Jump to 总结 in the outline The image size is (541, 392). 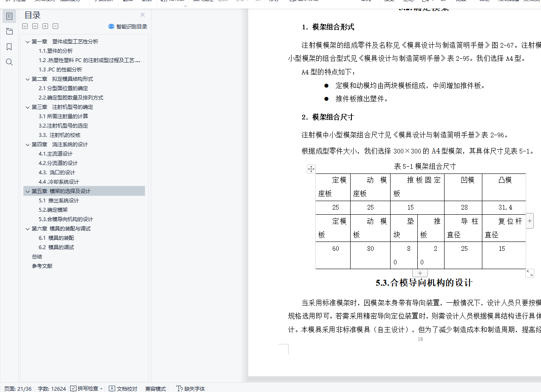(37, 256)
